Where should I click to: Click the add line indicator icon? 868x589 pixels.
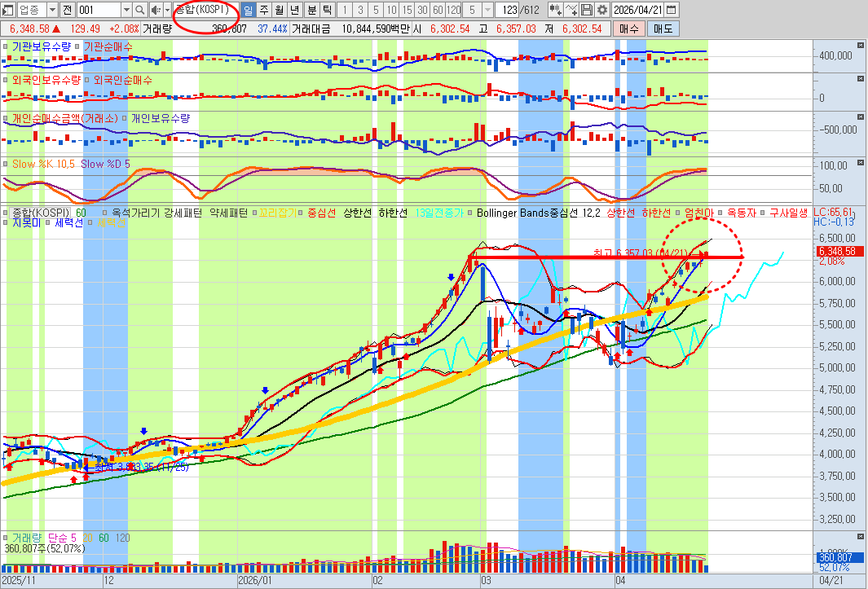click(571, 10)
